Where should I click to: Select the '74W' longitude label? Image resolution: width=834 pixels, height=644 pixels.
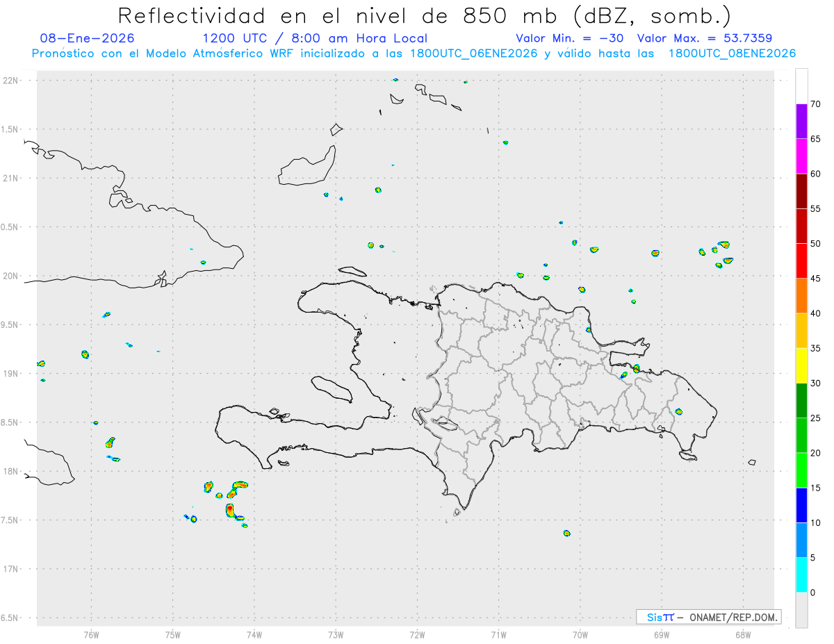pyautogui.click(x=254, y=635)
